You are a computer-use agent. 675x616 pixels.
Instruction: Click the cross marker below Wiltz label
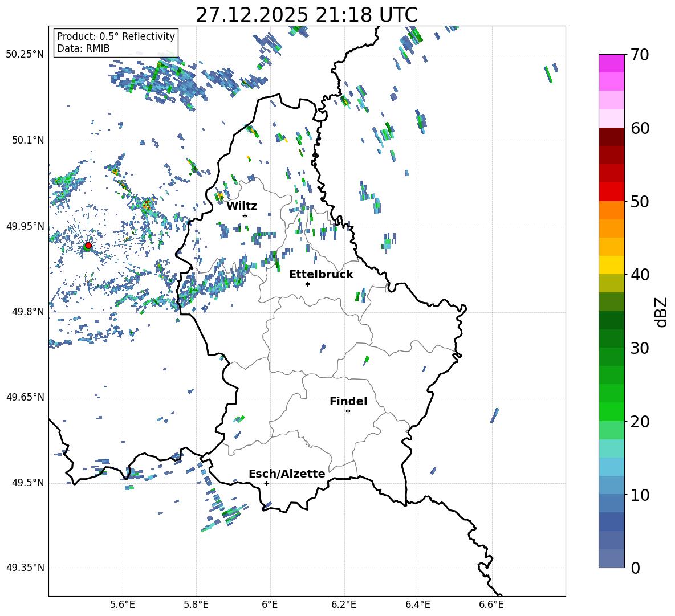pos(245,215)
